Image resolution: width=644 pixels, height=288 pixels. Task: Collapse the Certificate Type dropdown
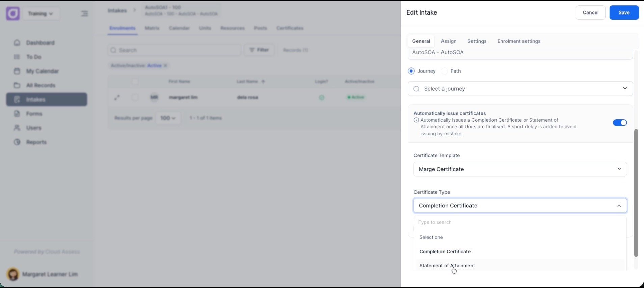(520, 206)
